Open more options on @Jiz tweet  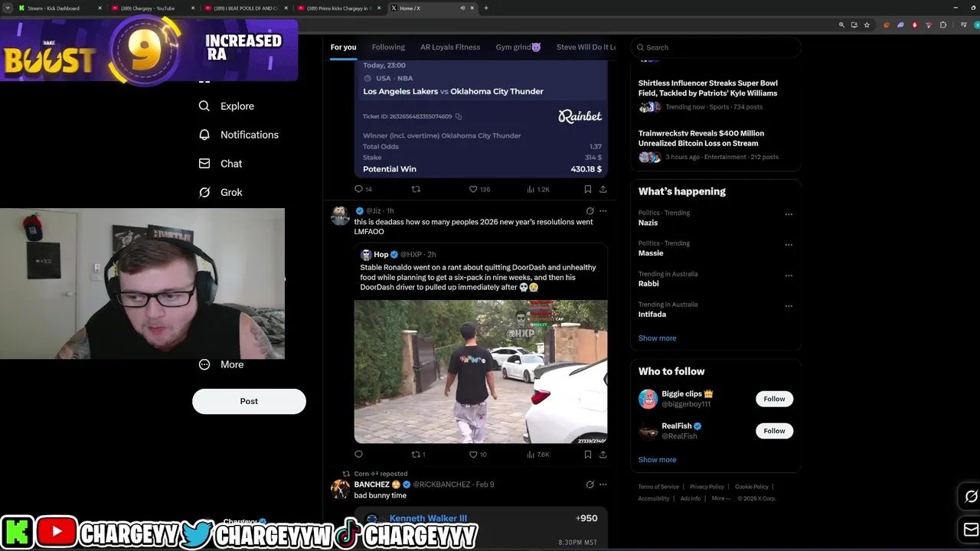603,210
